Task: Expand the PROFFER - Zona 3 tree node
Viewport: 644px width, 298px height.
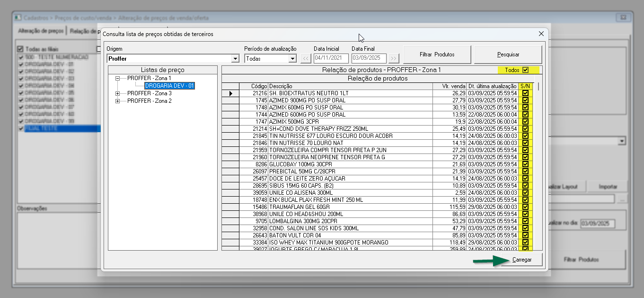Action: (118, 94)
